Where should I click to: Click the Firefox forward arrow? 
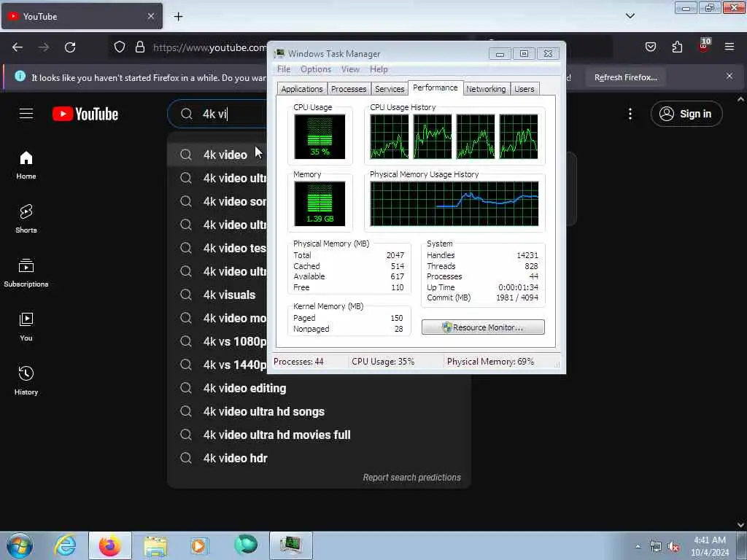(x=44, y=47)
